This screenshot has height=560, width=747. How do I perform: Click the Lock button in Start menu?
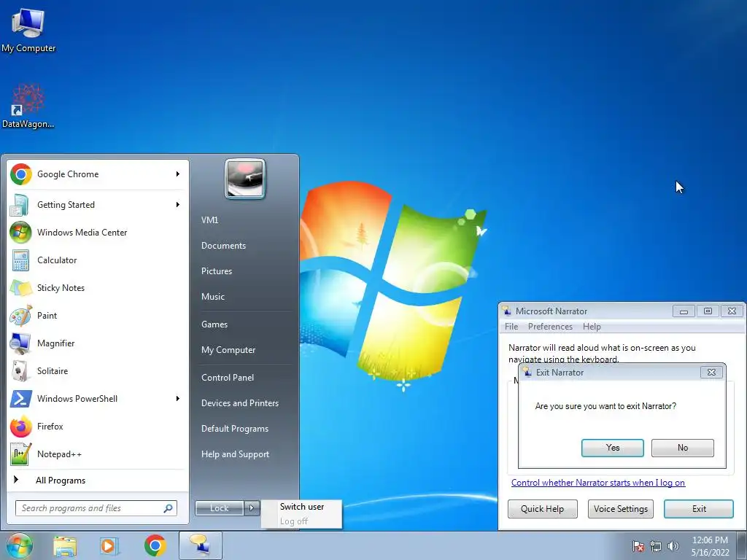pyautogui.click(x=220, y=508)
